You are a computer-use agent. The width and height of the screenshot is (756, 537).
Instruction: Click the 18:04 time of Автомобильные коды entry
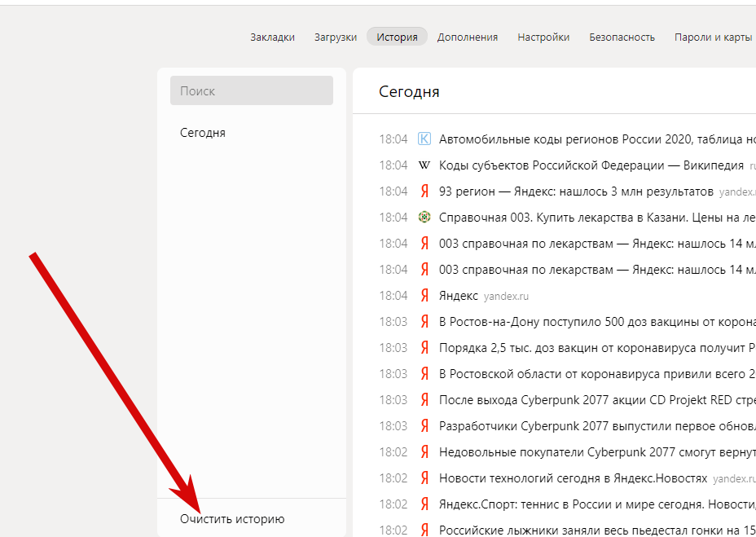coord(393,139)
